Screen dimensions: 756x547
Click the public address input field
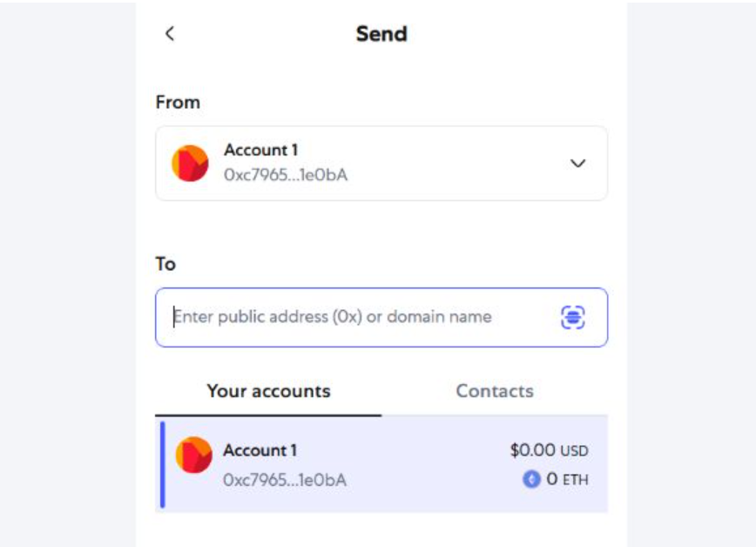[x=357, y=317]
